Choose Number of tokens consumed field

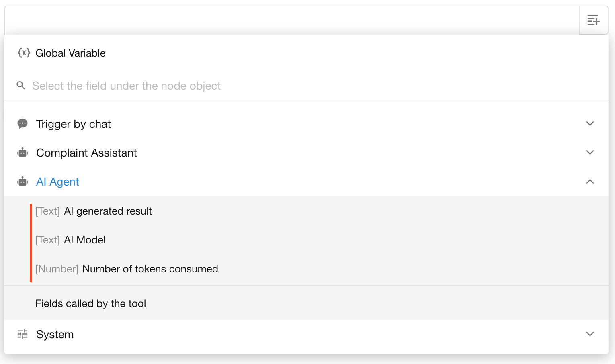[150, 269]
